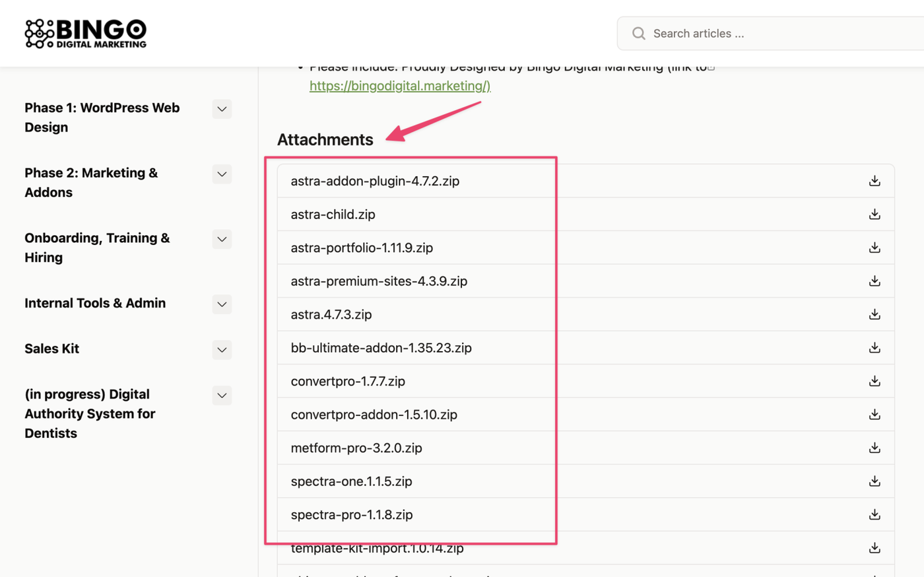Click the Bingo Digital Marketing logo
Image resolution: width=924 pixels, height=577 pixels.
(x=86, y=34)
